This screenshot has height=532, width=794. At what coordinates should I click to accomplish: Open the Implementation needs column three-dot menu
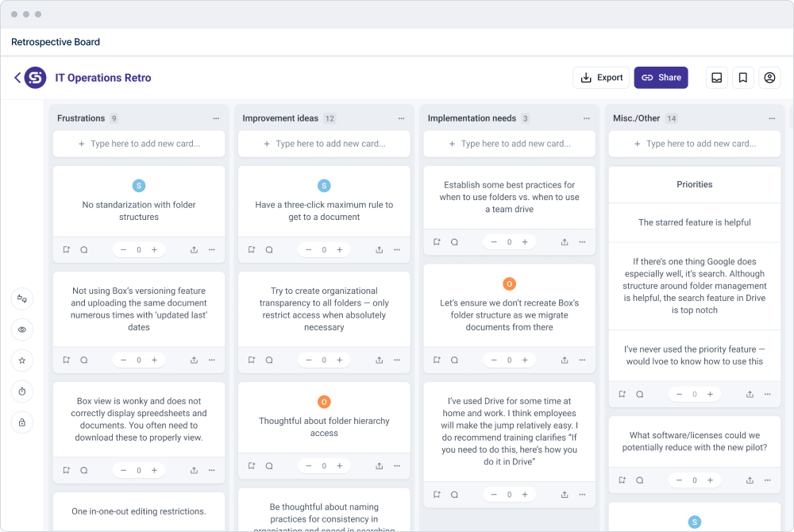click(x=586, y=118)
